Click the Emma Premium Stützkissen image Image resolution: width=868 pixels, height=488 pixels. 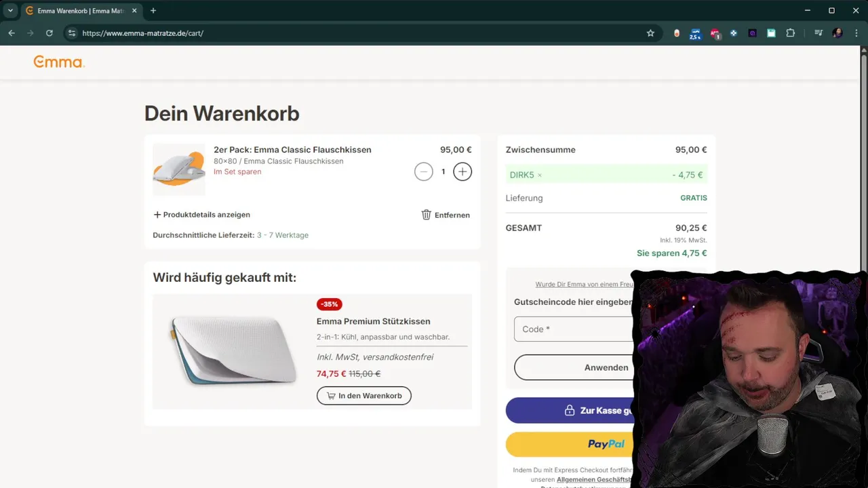232,351
